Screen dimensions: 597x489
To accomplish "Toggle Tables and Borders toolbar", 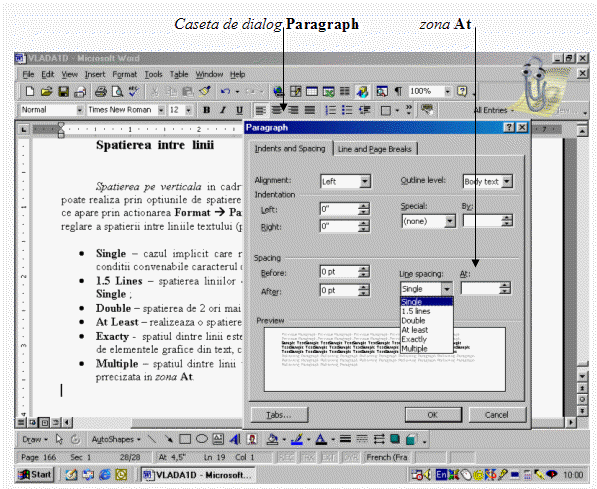I will pos(296,91).
